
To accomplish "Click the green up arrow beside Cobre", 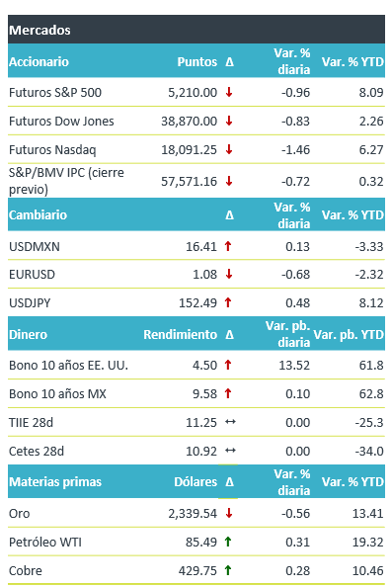I will coord(228,570).
